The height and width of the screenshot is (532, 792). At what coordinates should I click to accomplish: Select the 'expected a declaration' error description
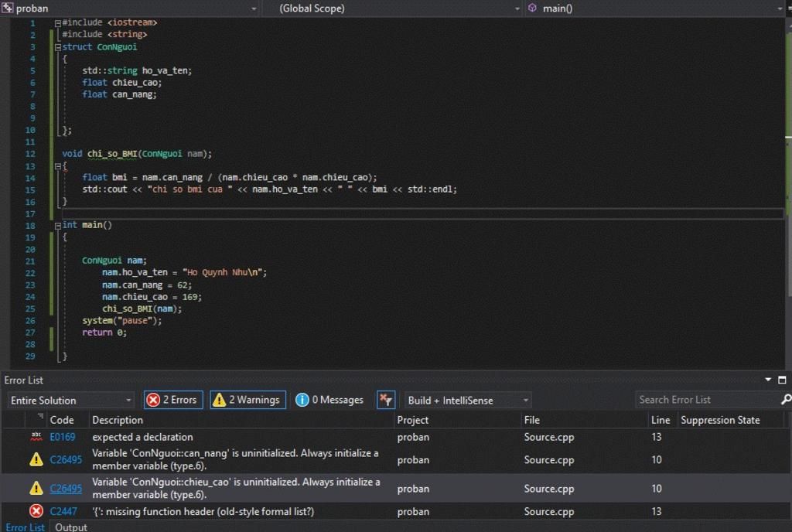(x=142, y=437)
